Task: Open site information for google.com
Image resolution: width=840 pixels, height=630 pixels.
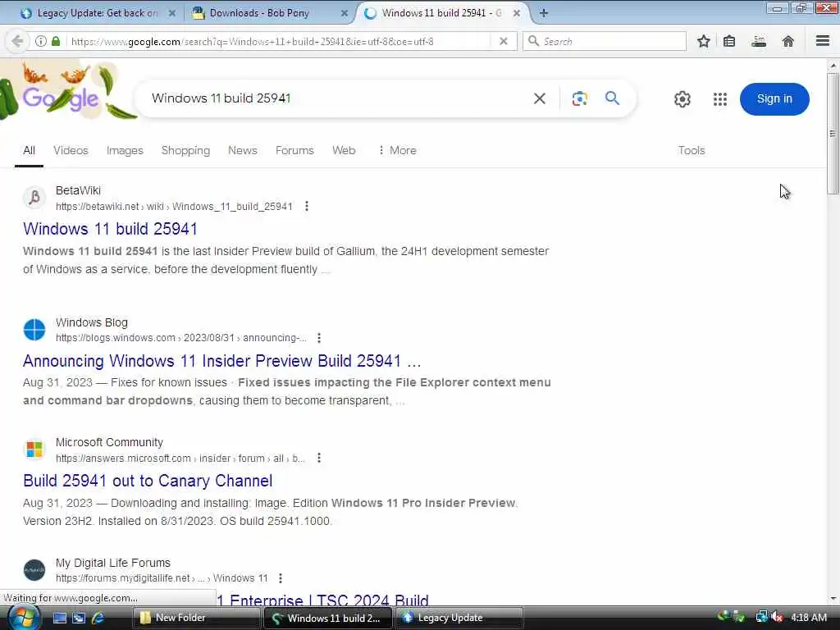Action: click(x=41, y=41)
